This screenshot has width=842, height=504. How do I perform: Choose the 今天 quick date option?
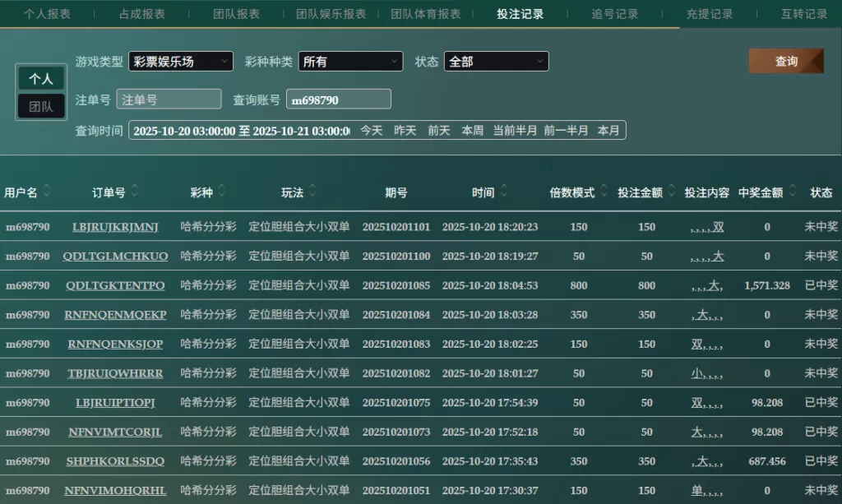click(372, 131)
